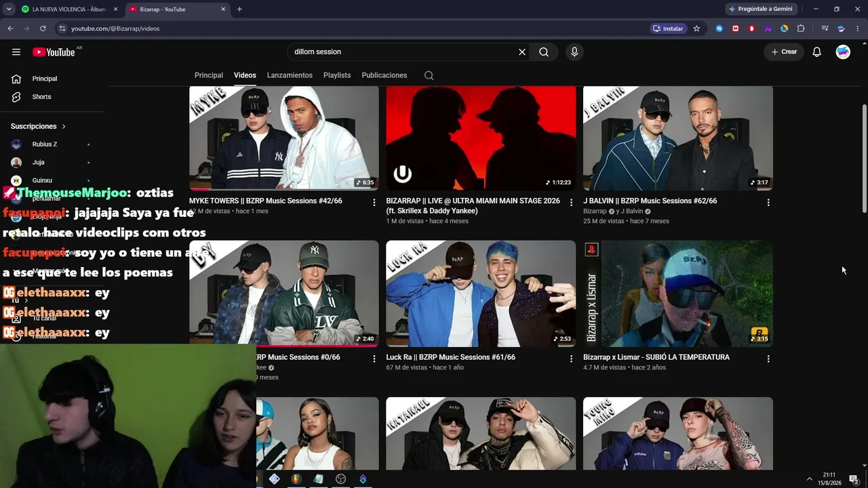
Task: Open Principal in the left sidebar
Action: [45, 79]
